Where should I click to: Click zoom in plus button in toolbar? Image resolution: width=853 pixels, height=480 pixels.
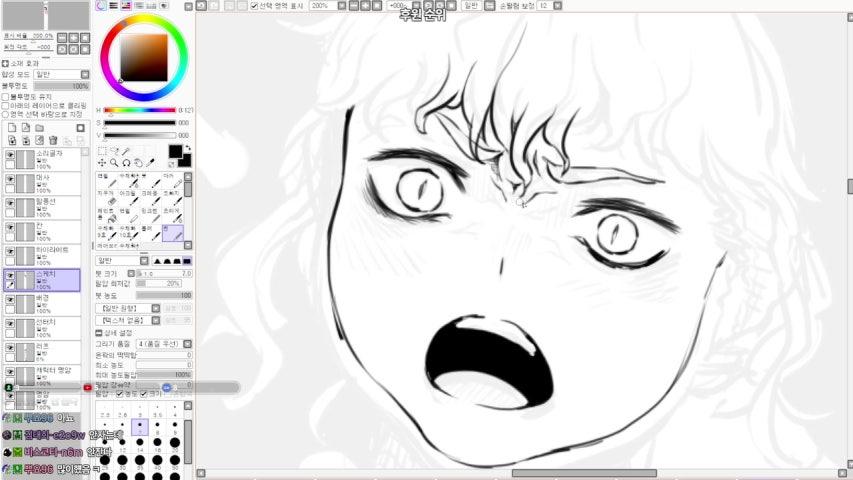click(364, 5)
